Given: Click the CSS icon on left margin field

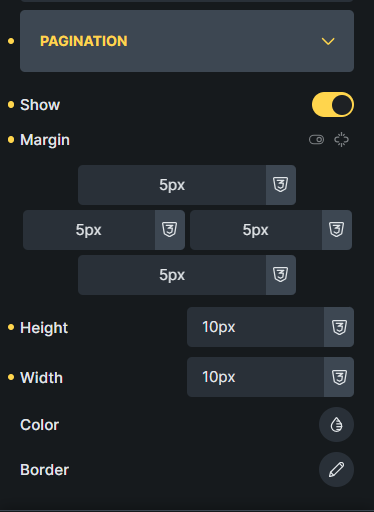Looking at the screenshot, I should click(170, 230).
